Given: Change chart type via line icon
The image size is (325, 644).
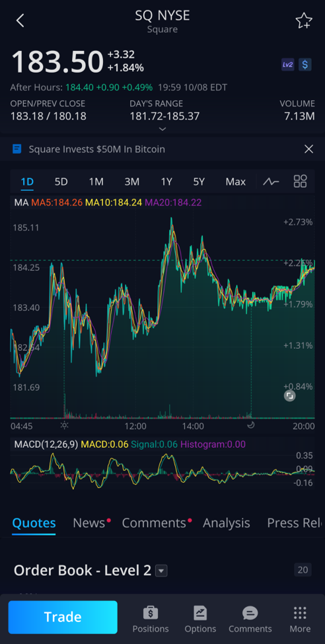Looking at the screenshot, I should (x=271, y=182).
